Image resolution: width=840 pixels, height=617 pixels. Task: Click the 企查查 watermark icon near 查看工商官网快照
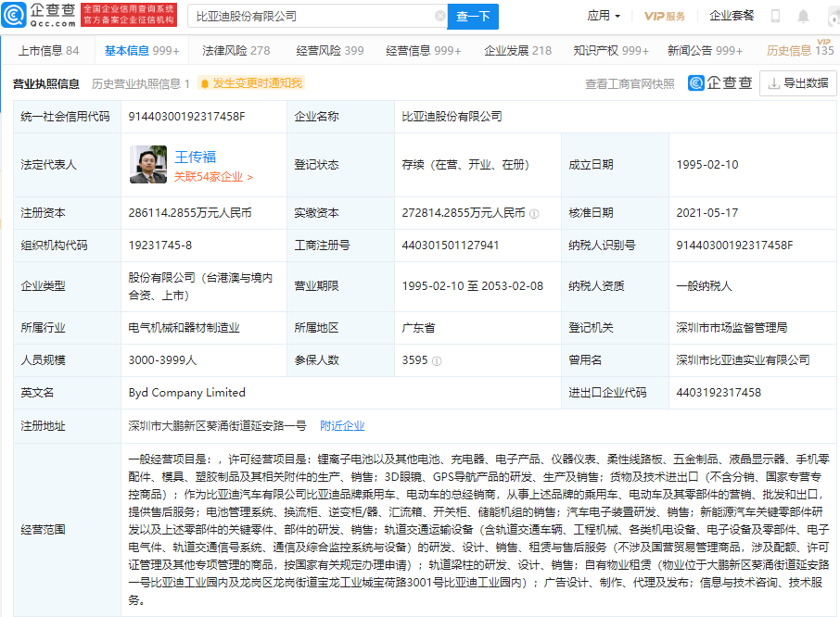coord(694,83)
